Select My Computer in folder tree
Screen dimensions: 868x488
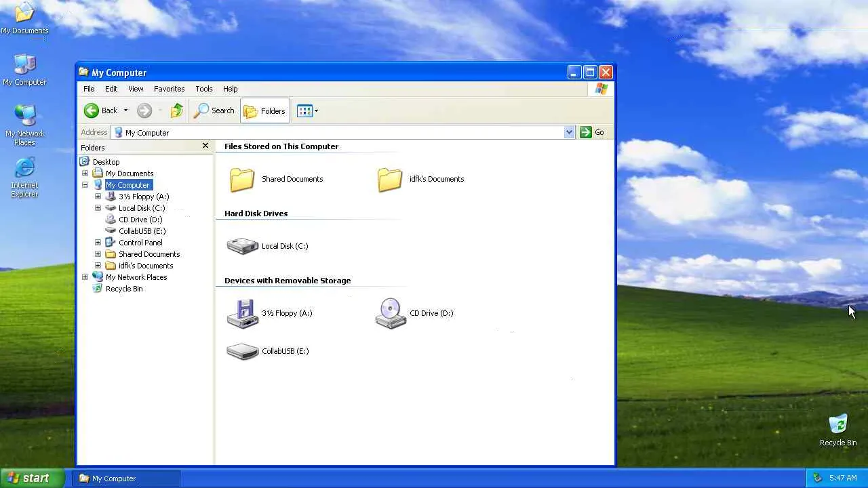[x=127, y=185]
